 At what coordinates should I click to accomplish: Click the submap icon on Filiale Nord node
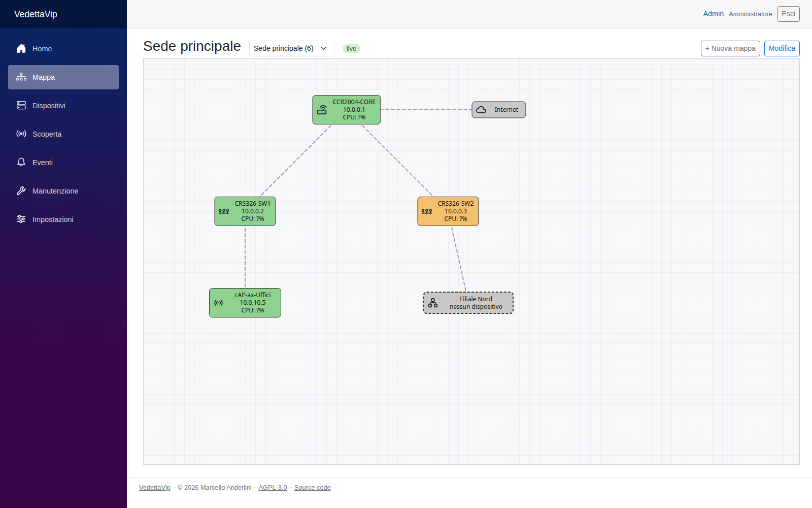pos(433,303)
